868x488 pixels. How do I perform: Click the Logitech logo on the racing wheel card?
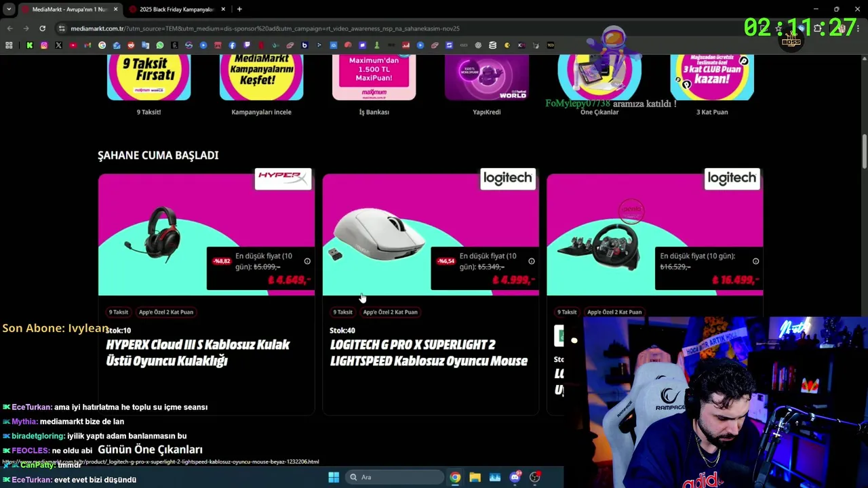click(x=732, y=178)
